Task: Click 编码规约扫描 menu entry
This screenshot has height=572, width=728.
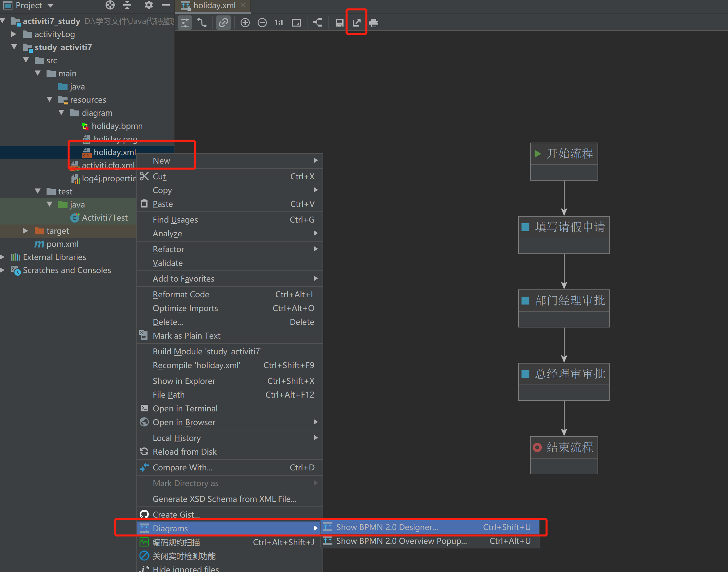Action: pyautogui.click(x=230, y=542)
